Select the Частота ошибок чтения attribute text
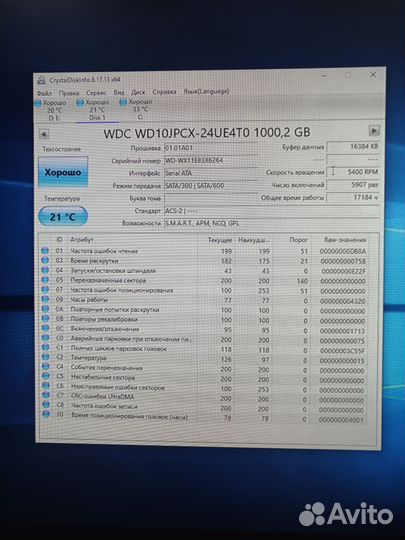 point(104,251)
